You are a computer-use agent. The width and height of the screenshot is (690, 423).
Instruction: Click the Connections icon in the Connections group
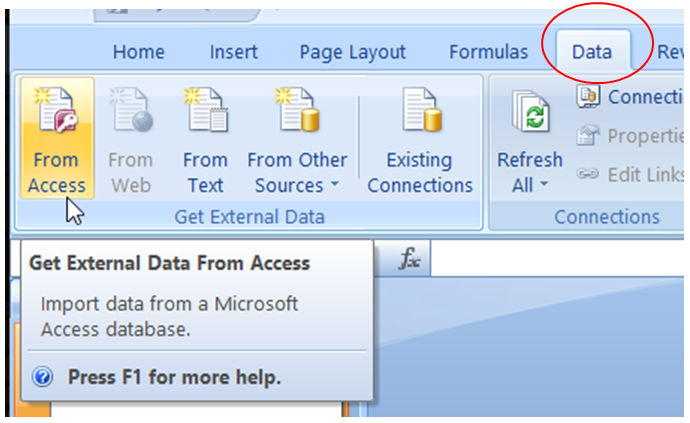click(x=588, y=97)
